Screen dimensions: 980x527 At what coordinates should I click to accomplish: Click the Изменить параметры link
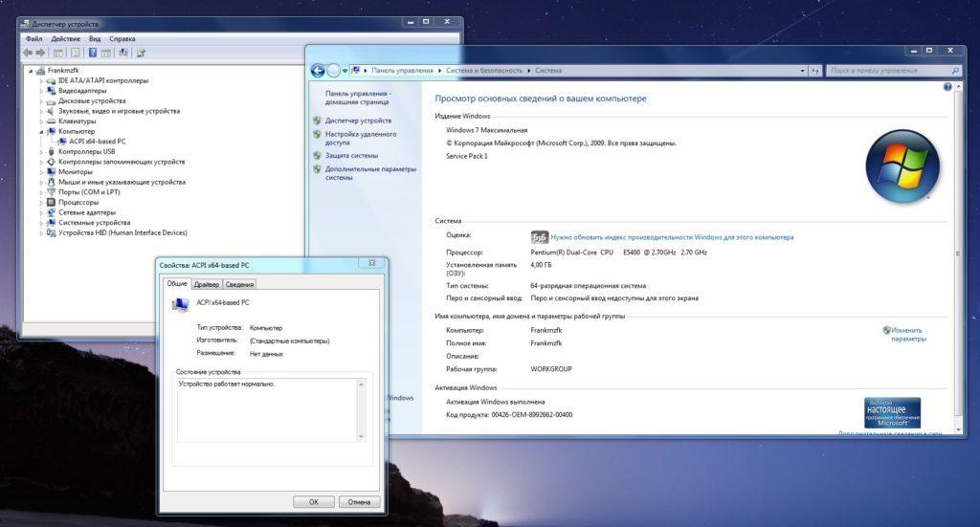click(908, 335)
